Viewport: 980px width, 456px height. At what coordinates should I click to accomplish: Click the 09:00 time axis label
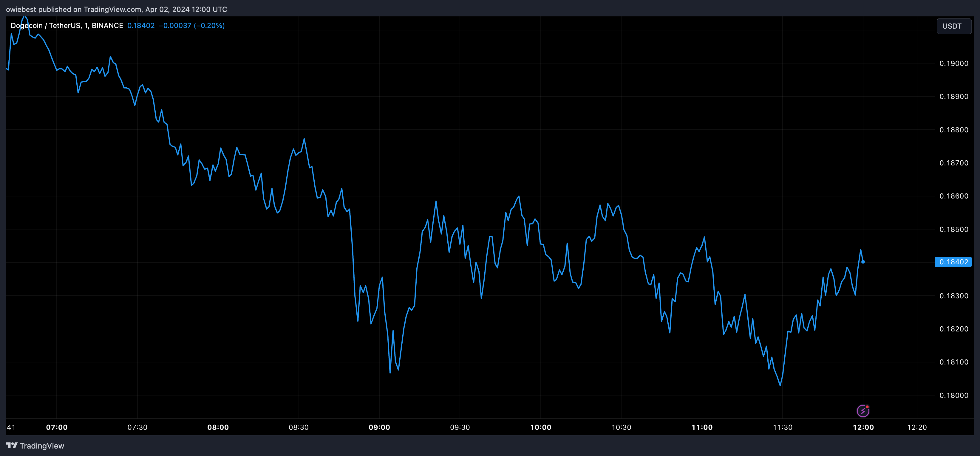click(x=379, y=427)
